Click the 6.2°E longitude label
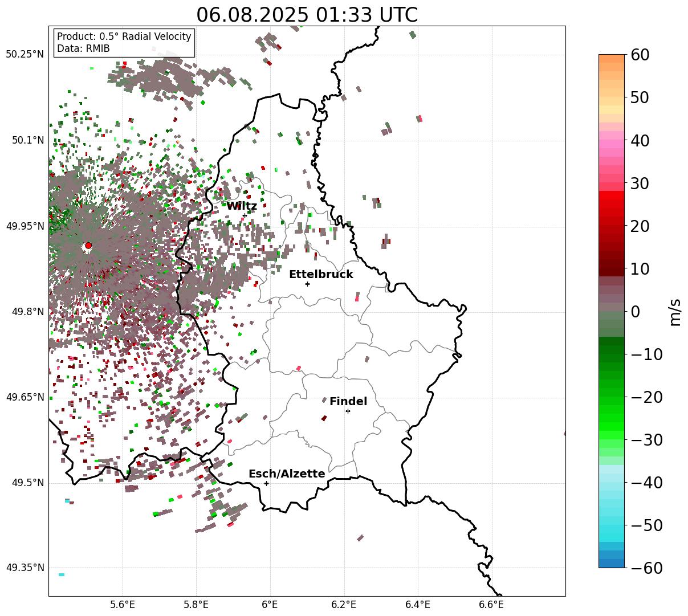The width and height of the screenshot is (688, 616). coord(344,604)
